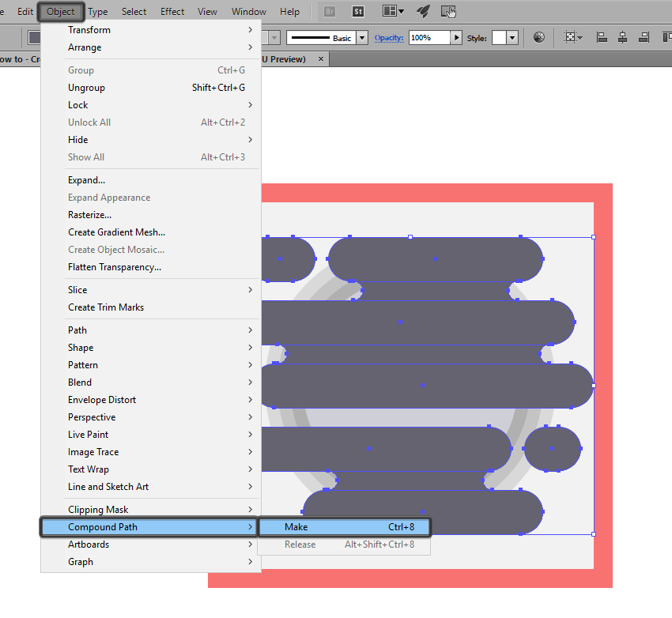The height and width of the screenshot is (618, 672).
Task: Choose Transform in the Object menu
Action: pyautogui.click(x=151, y=29)
